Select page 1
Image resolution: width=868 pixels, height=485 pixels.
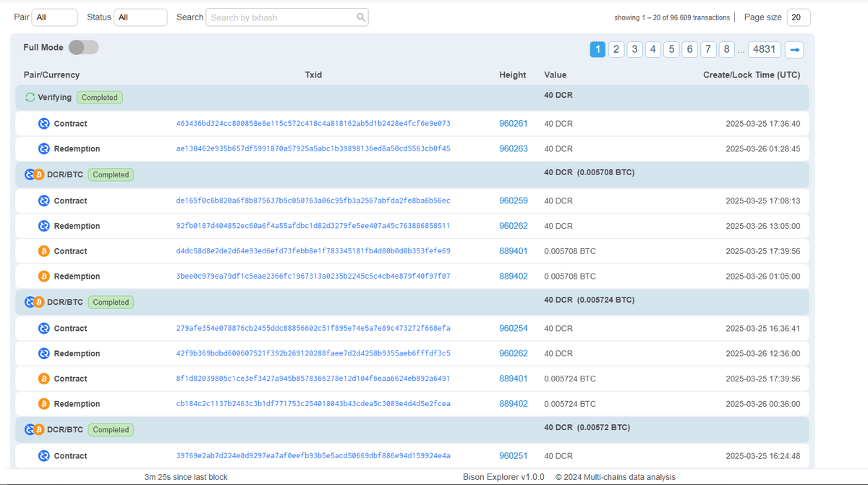(597, 49)
